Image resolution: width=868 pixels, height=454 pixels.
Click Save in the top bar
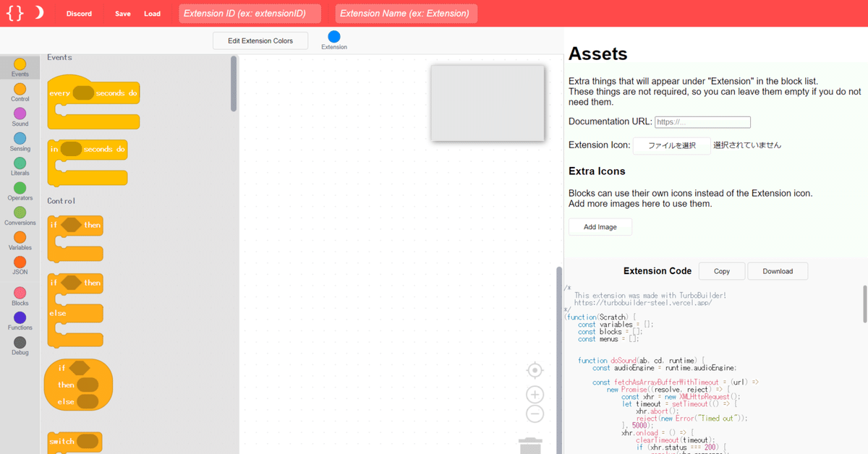(x=123, y=14)
